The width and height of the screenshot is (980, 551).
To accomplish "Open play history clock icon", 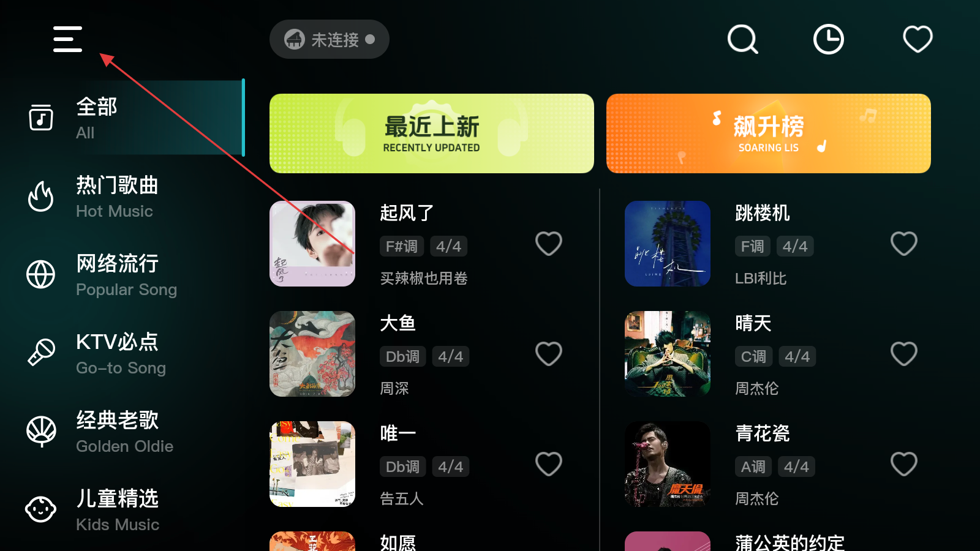I will pyautogui.click(x=828, y=39).
